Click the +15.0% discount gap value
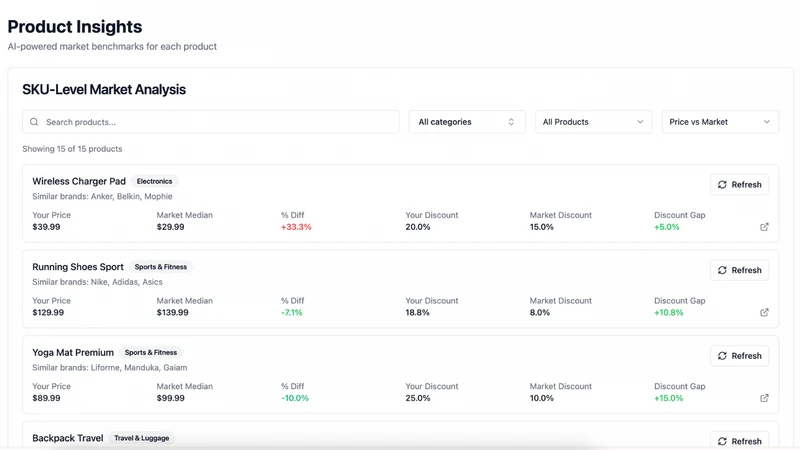Image resolution: width=800 pixels, height=450 pixels. [669, 398]
